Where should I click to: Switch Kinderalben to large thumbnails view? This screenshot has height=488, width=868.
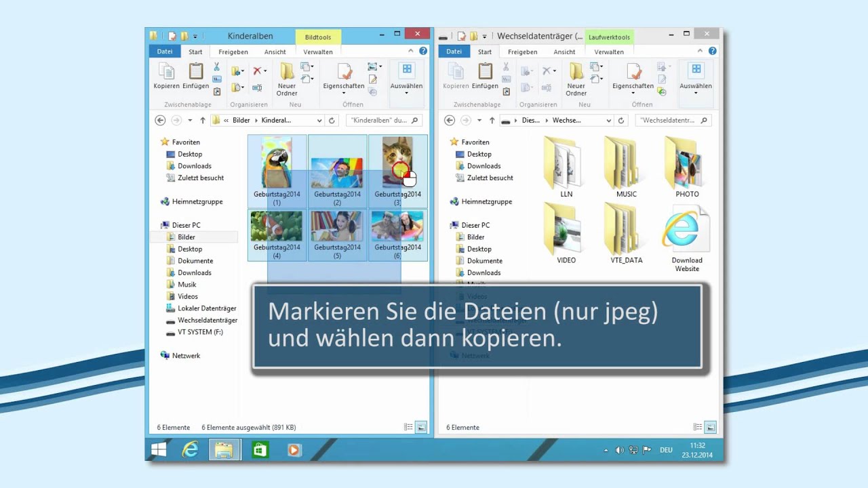coord(421,427)
